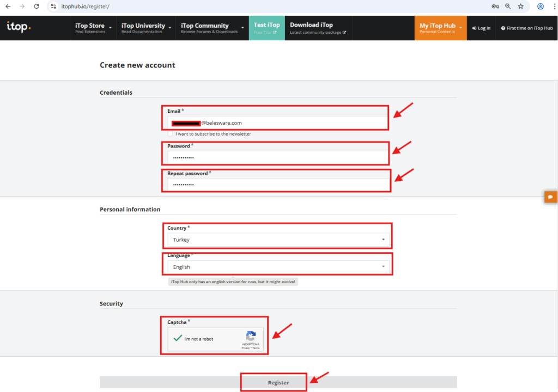Screen dimensions: 558x392
Task: Click the Register button
Action: click(x=278, y=382)
